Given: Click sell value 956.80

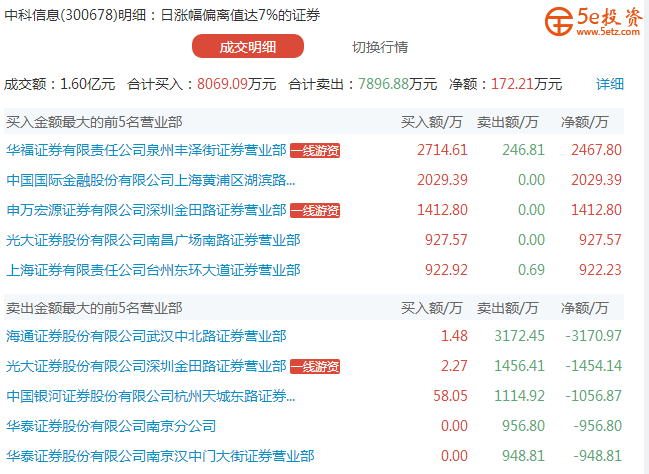Looking at the screenshot, I should [x=524, y=426].
